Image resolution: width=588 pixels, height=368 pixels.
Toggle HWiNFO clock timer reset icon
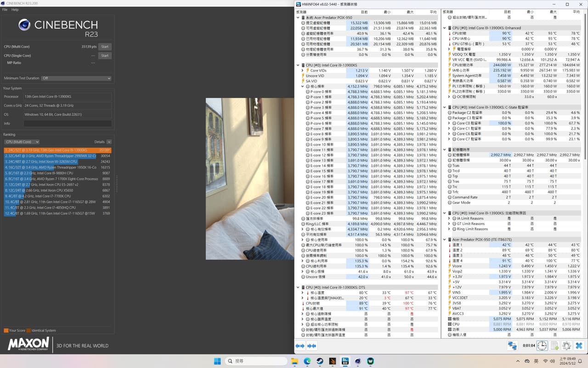tap(542, 345)
